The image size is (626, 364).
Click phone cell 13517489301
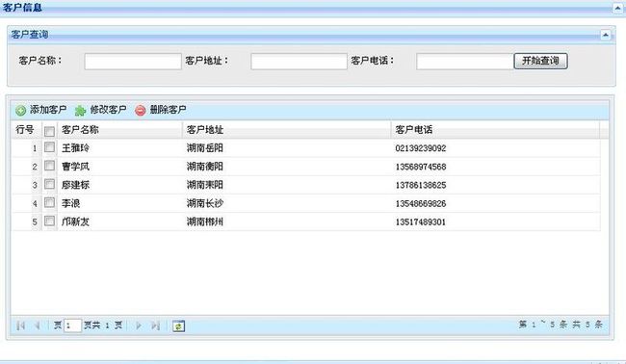421,222
